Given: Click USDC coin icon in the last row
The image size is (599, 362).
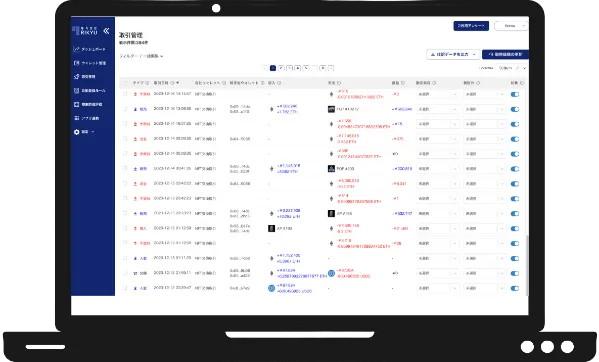Looking at the screenshot, I should click(x=271, y=288).
